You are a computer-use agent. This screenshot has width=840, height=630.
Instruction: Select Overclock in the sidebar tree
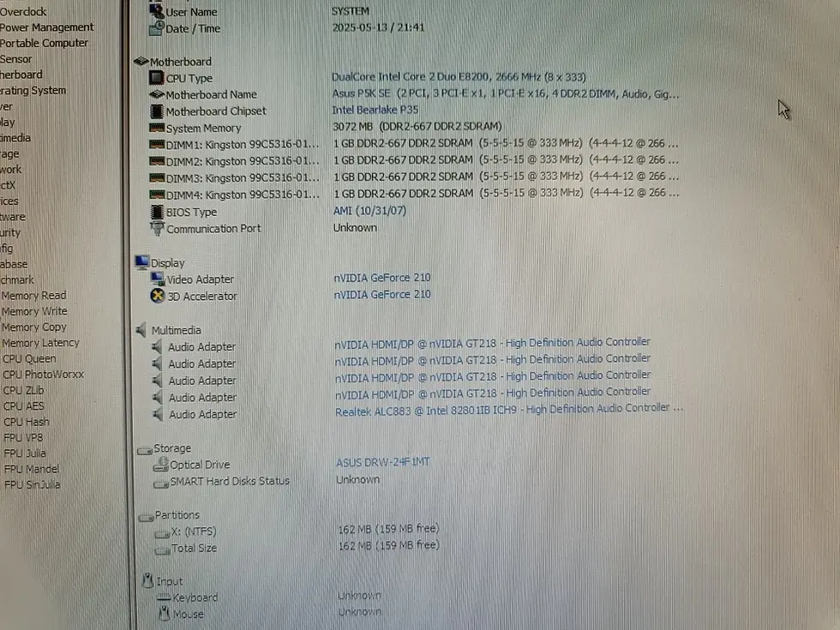(x=24, y=11)
